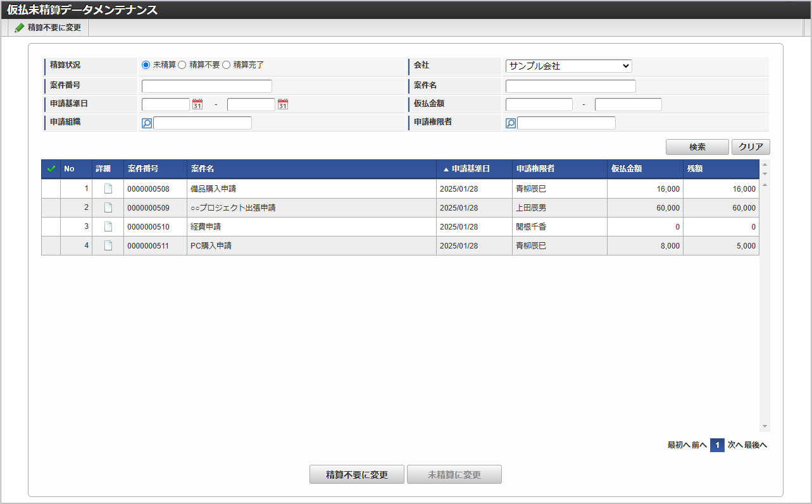The width and height of the screenshot is (812, 504).
Task: Click inside the 案件名 input field
Action: coord(569,85)
